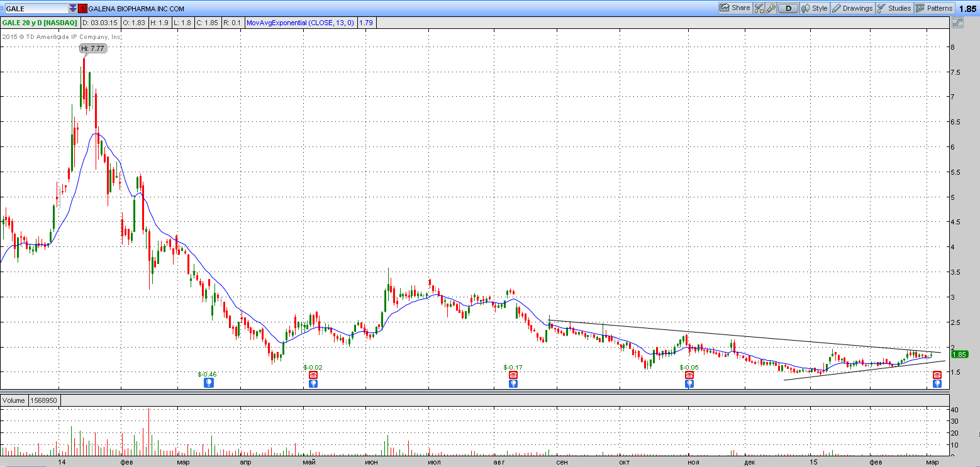Click the GALE 20 y D [NASDAQ] label
This screenshot has height=467, width=980.
point(40,23)
